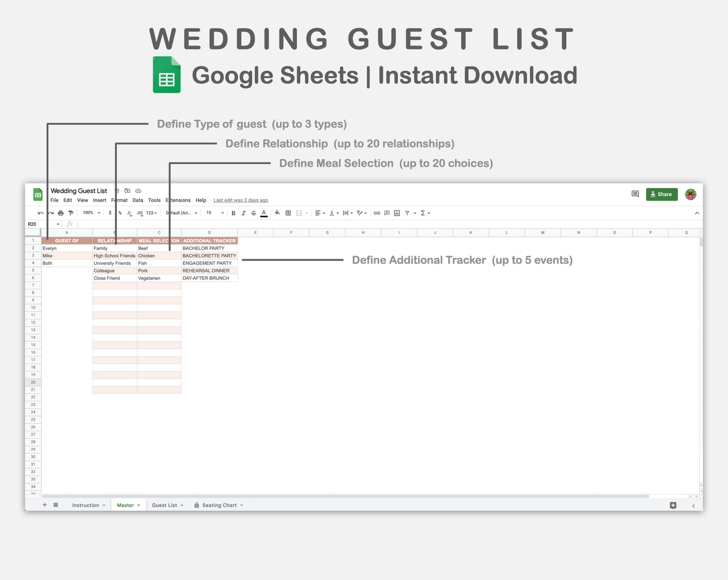This screenshot has width=728, height=580.
Task: Toggle italic formatting
Action: tap(243, 212)
